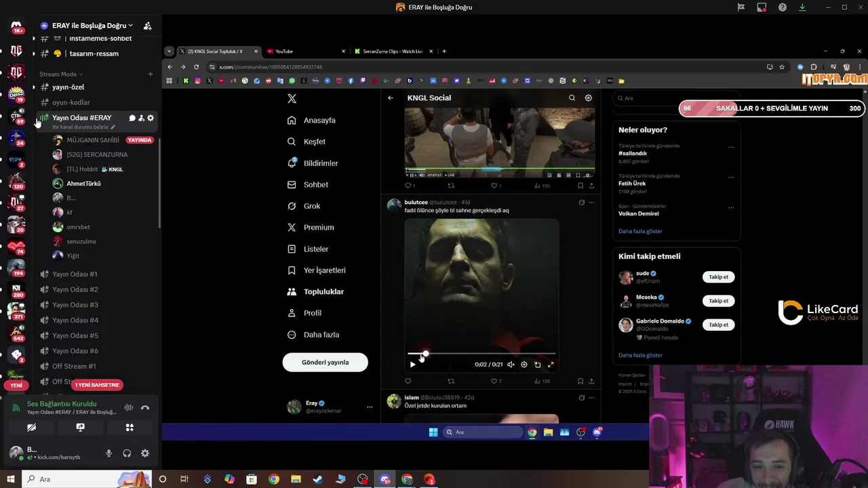The image size is (868, 488).
Task: Open Grok in X navigation
Action: pos(303,206)
